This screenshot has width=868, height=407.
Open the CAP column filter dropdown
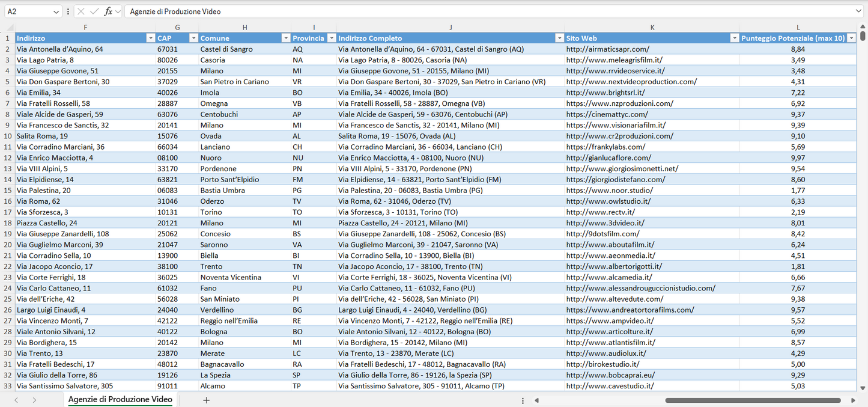(x=193, y=38)
